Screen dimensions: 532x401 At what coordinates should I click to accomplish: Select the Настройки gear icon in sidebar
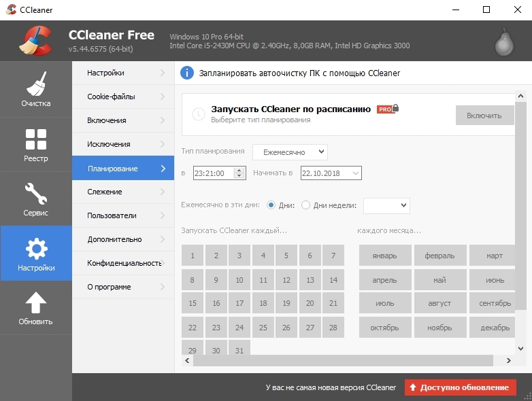35,247
